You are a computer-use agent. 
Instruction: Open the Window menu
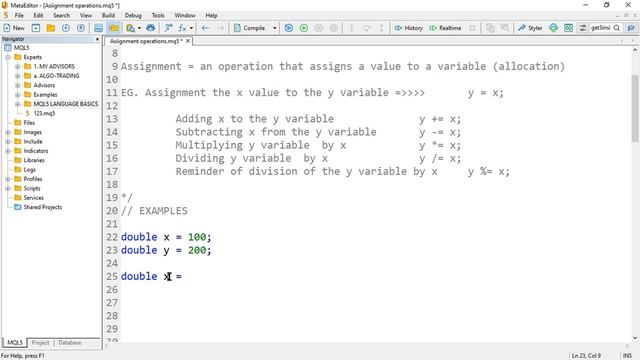point(185,15)
